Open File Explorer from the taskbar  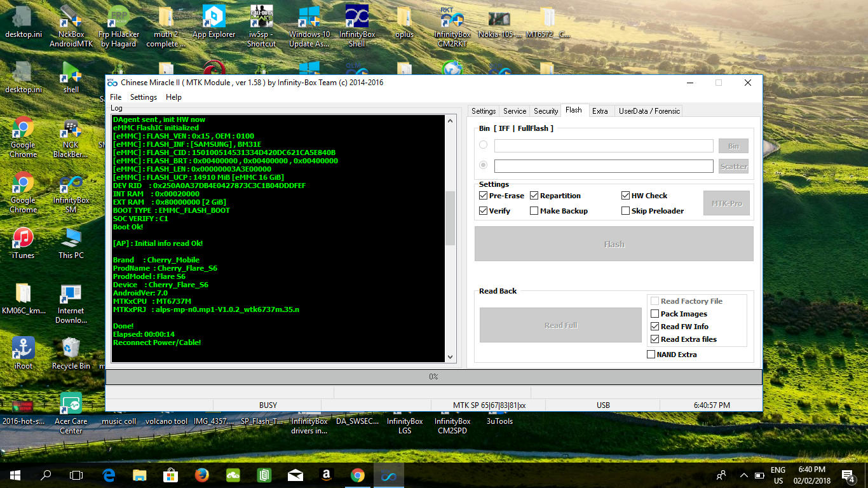(x=140, y=475)
